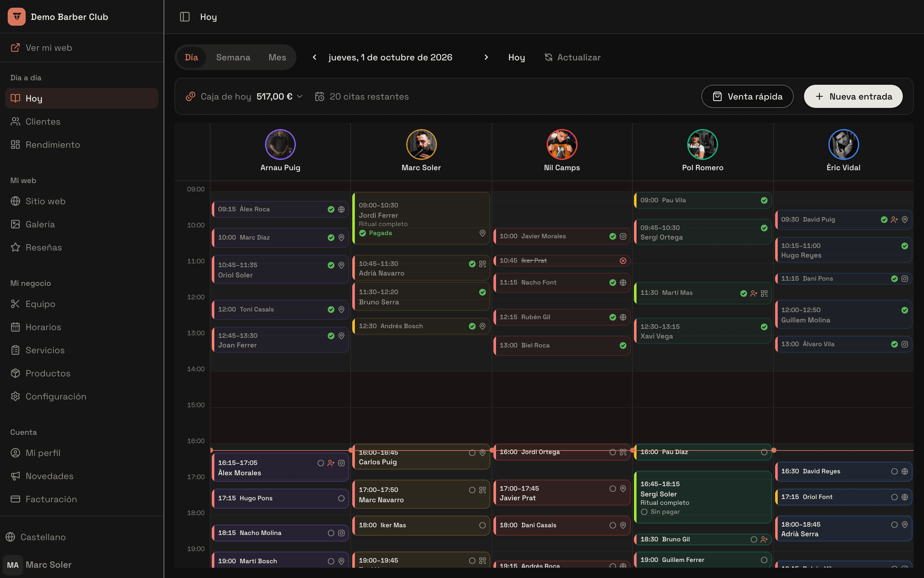This screenshot has width=924, height=578.
Task: Open Galería in the sidebar
Action: (x=82, y=224)
